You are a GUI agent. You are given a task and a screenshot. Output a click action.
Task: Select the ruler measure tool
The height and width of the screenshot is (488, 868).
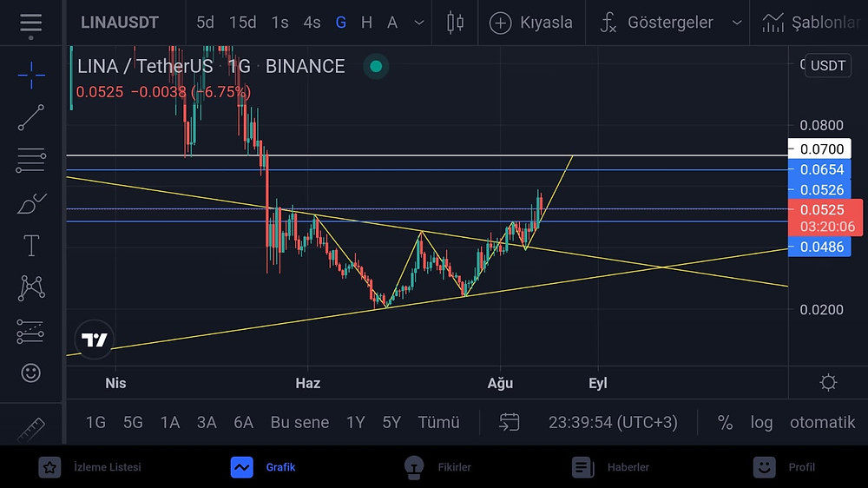tap(31, 430)
